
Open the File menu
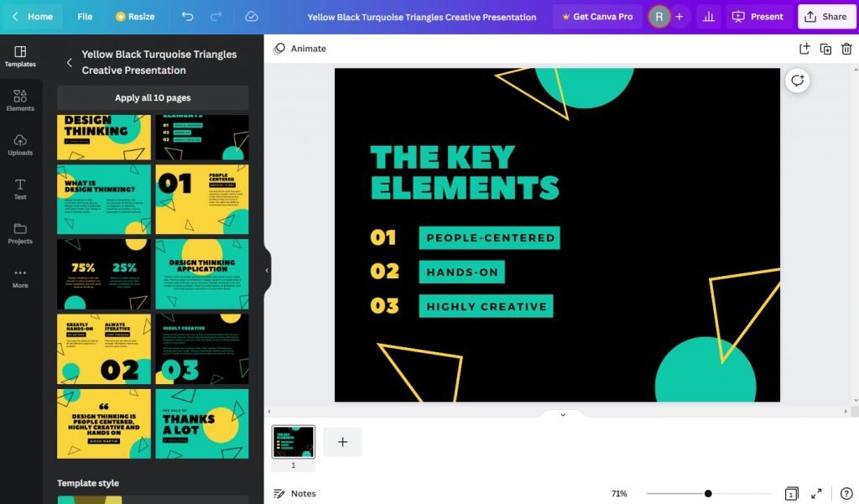coord(85,17)
